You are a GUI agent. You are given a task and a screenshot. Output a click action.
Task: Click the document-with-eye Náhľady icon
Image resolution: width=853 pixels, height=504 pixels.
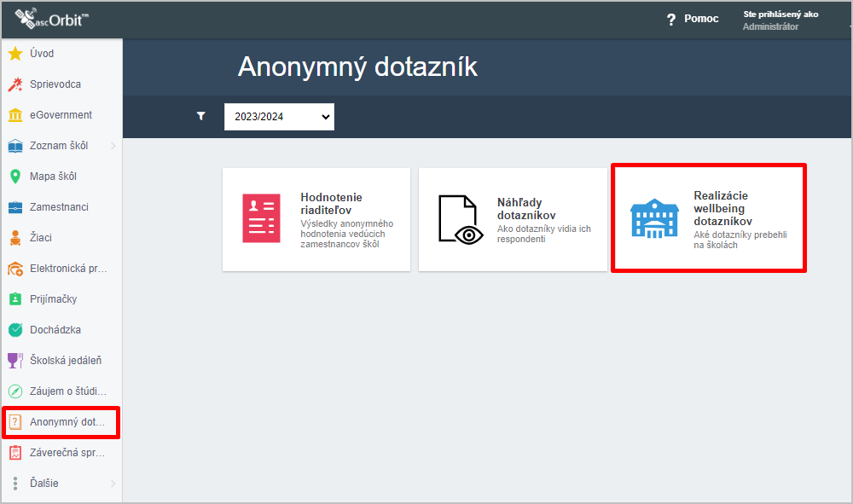click(x=461, y=220)
